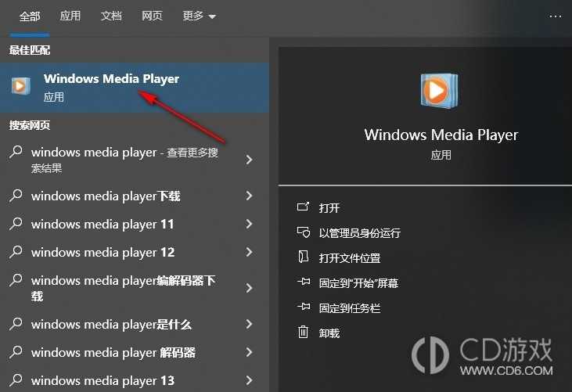Click Windows Media Player title in details pane
The image size is (572, 392).
tap(441, 135)
